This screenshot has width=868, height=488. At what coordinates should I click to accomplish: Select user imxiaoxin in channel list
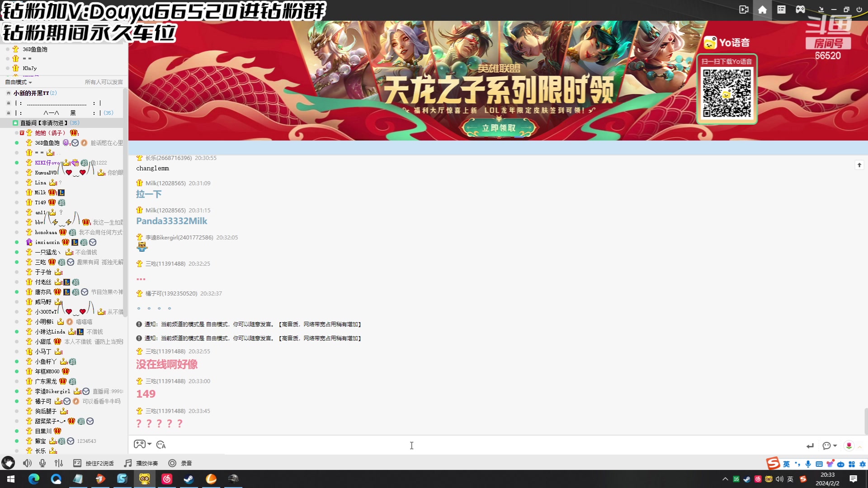[47, 242]
